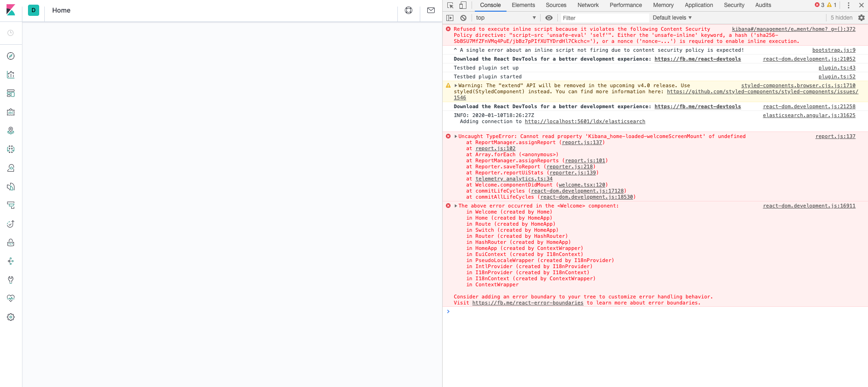Open Visualize from the Kibana sidebar
Viewport: 868px width, 387px height.
[11, 75]
